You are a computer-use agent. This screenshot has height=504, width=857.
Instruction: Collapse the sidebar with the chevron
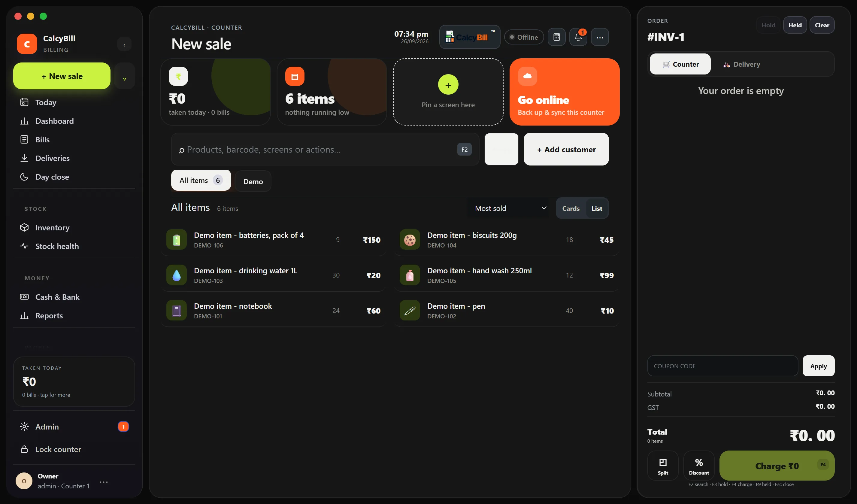pyautogui.click(x=125, y=44)
